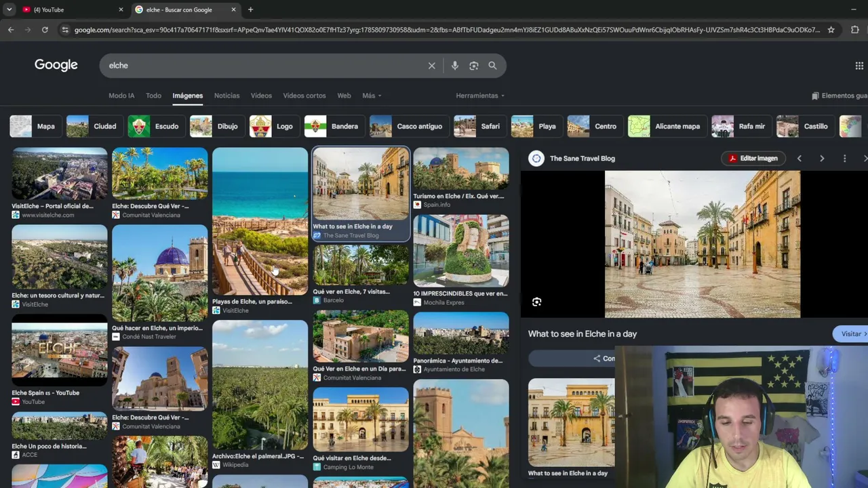Clear the search query with the X
868x488 pixels.
(431, 66)
